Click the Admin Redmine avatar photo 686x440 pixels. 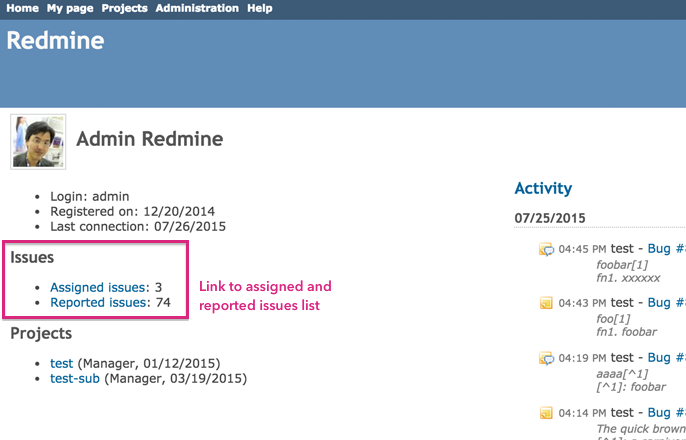(38, 142)
